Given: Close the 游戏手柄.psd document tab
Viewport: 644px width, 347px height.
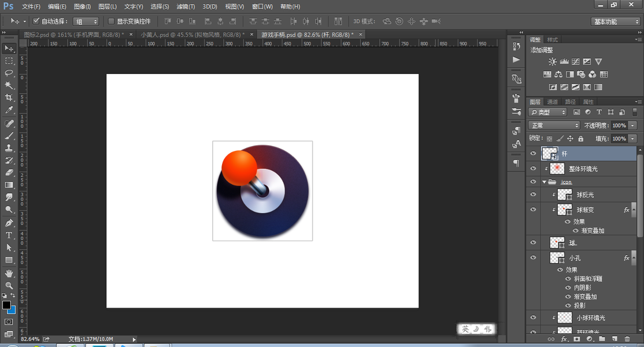Looking at the screenshot, I should pyautogui.click(x=361, y=35).
